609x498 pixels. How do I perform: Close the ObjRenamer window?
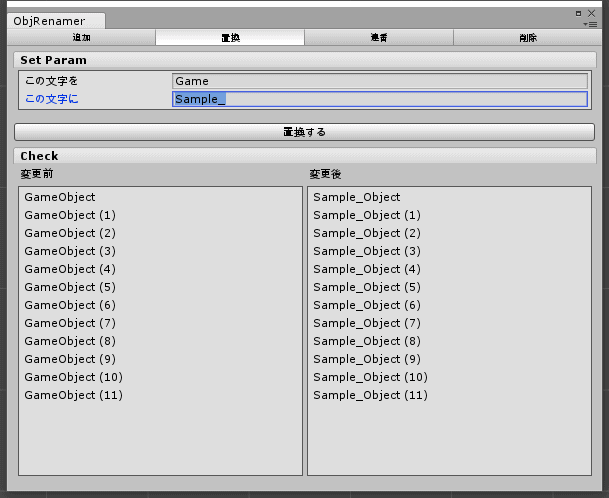(592, 13)
